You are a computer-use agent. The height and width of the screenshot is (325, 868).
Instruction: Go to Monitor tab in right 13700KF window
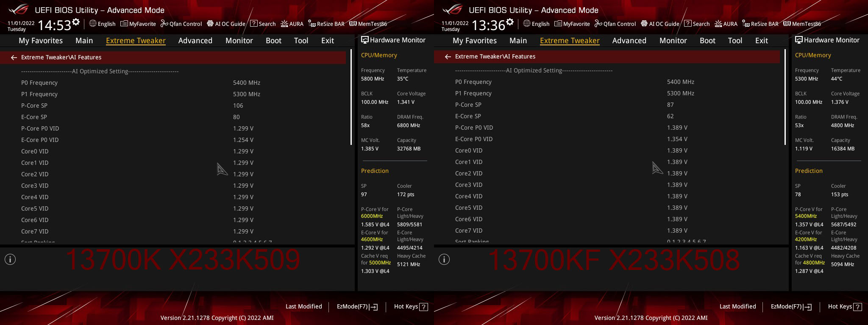click(x=673, y=41)
